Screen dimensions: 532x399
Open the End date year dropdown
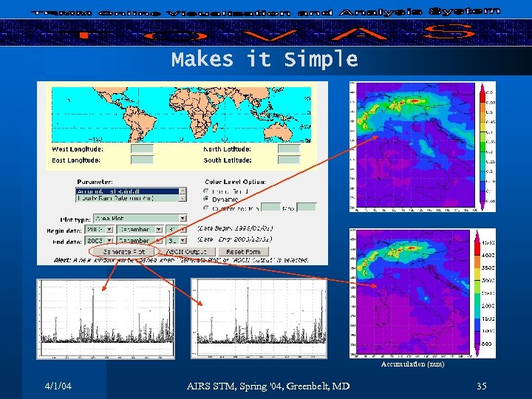click(99, 240)
